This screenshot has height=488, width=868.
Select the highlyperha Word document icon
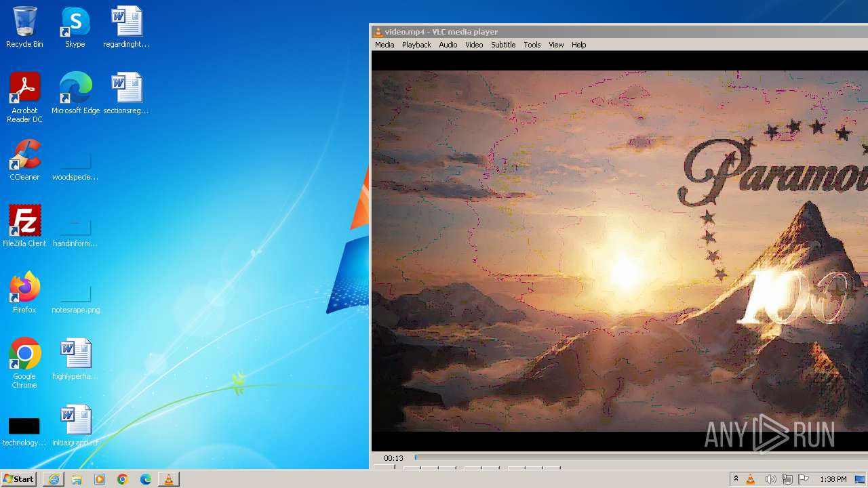point(75,359)
